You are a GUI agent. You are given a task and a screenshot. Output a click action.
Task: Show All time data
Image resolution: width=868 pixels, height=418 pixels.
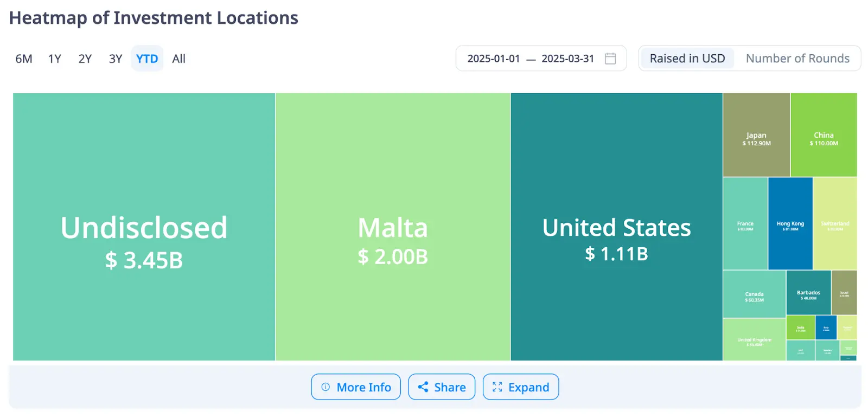coord(178,59)
